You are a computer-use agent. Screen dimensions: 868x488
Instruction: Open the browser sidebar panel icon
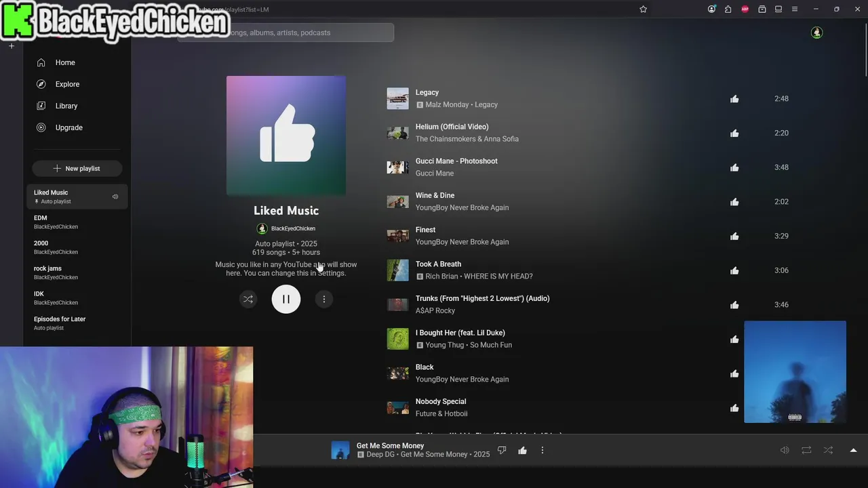click(778, 9)
